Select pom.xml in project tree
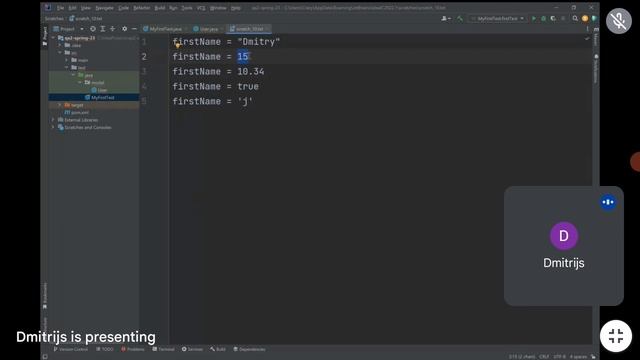Image resolution: width=640 pixels, height=360 pixels. tap(76, 112)
